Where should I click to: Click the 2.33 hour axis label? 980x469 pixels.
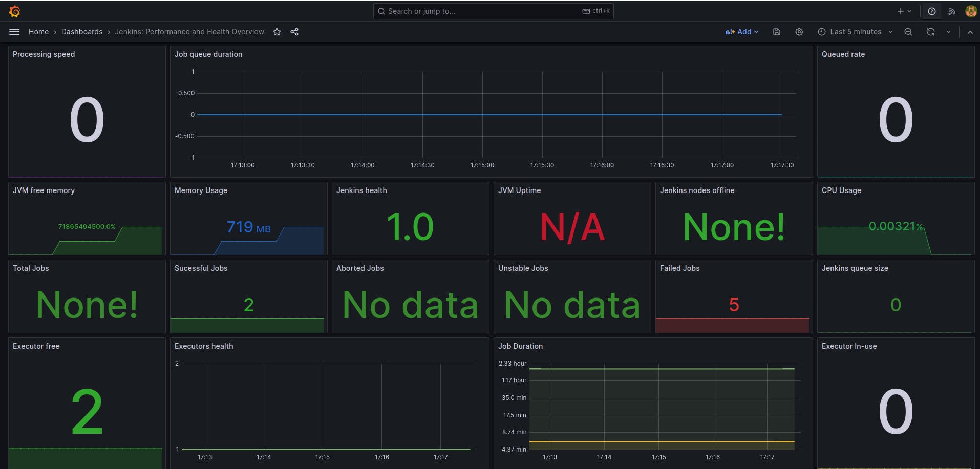pyautogui.click(x=513, y=364)
